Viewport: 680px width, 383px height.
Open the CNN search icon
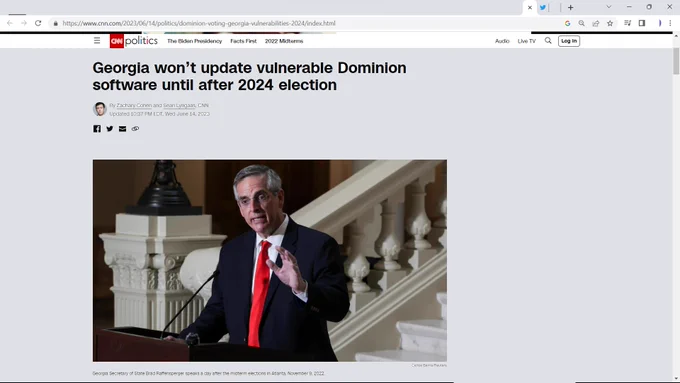point(548,41)
